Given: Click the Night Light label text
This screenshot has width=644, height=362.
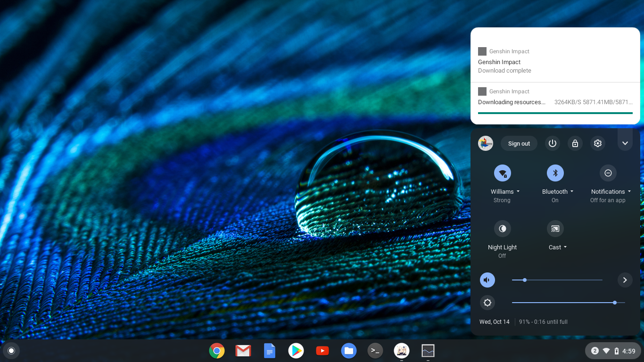Looking at the screenshot, I should point(503,247).
